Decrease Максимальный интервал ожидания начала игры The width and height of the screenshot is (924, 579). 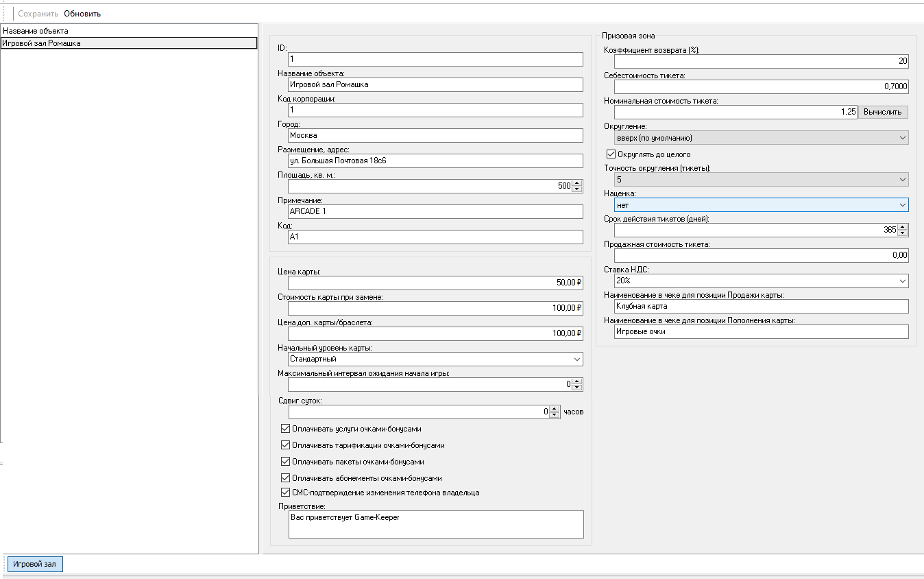click(x=577, y=388)
